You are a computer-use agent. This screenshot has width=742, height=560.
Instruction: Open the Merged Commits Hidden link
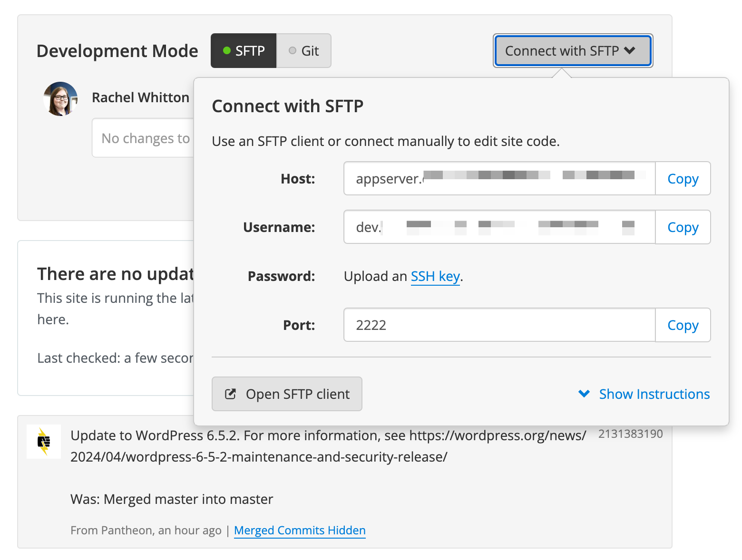[300, 530]
